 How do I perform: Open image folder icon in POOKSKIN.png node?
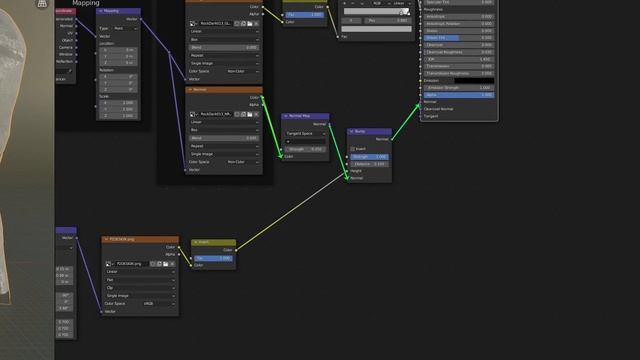pyautogui.click(x=166, y=264)
